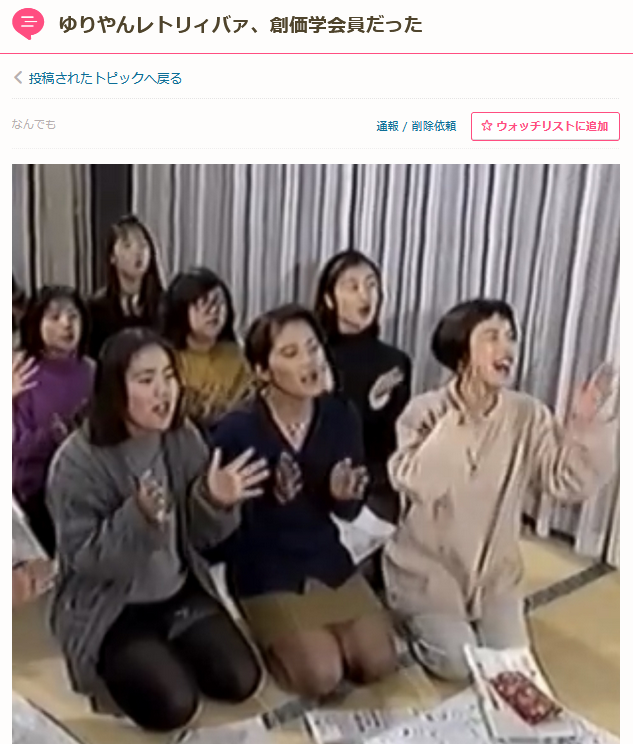Click the slash separator between 通報 and 削除依頼

coord(405,127)
